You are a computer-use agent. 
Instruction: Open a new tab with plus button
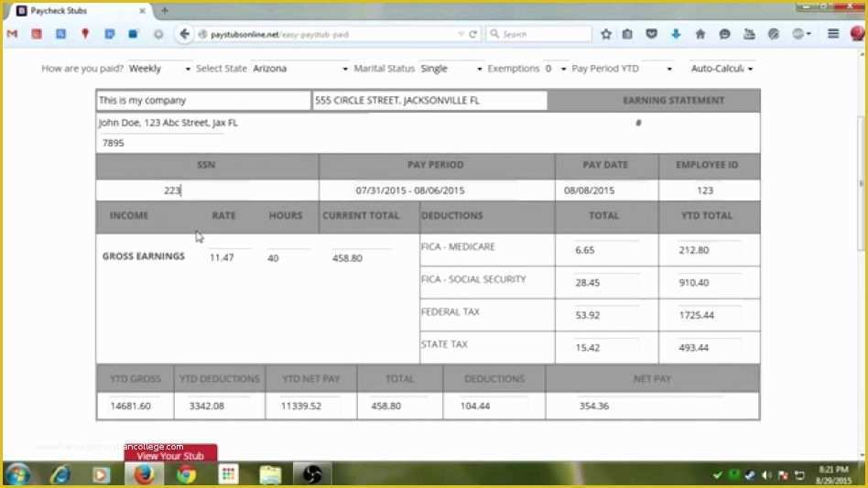(x=165, y=10)
